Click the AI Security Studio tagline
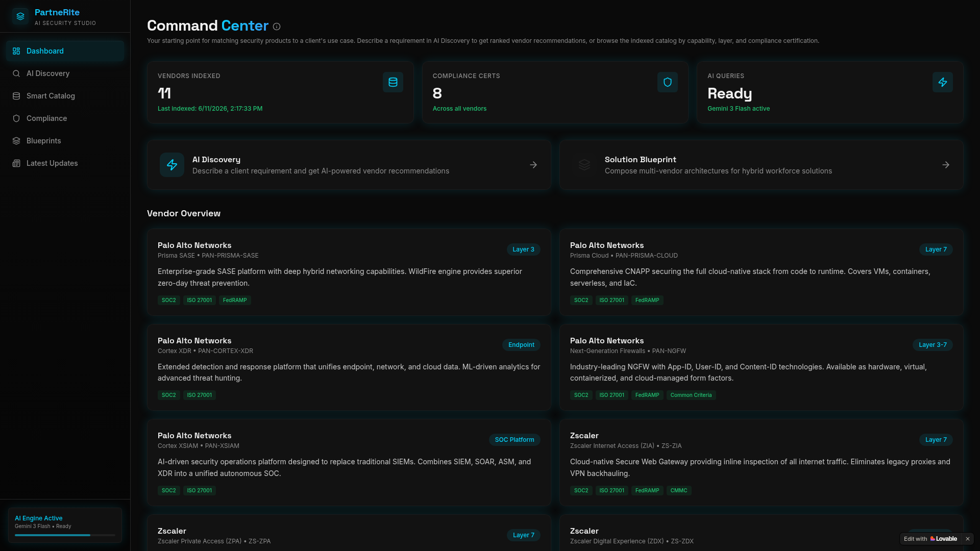Screen dimensions: 980x551 click(x=65, y=23)
